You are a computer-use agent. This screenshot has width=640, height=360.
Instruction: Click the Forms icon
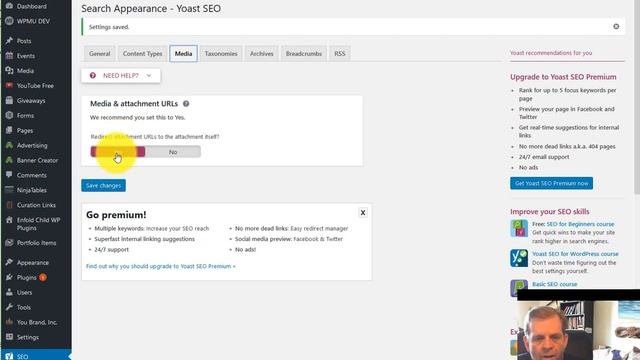[x=9, y=116]
